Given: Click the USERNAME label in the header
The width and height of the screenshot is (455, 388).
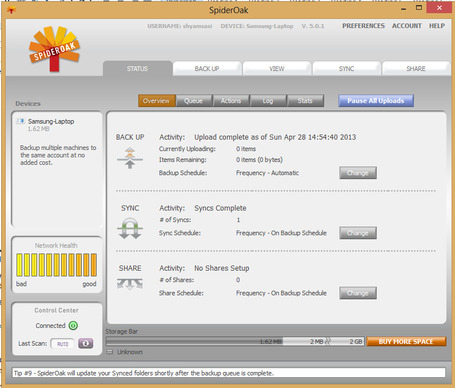Looking at the screenshot, I should click(180, 26).
